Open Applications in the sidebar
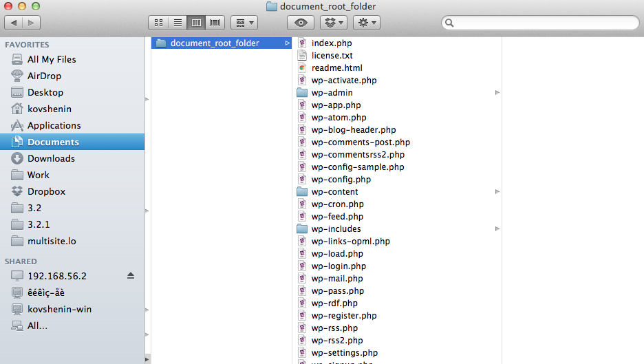Image resolution: width=644 pixels, height=364 pixels. coord(72,125)
